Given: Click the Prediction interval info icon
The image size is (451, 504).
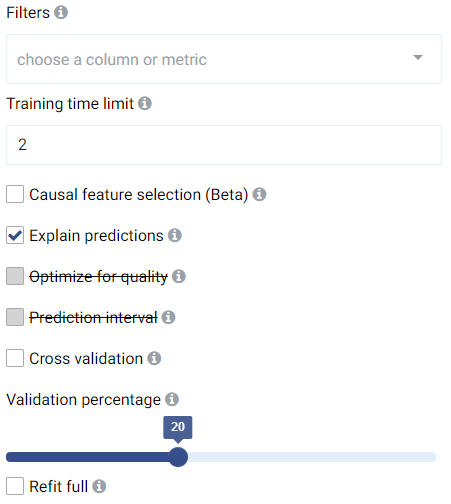Looking at the screenshot, I should point(168,317).
